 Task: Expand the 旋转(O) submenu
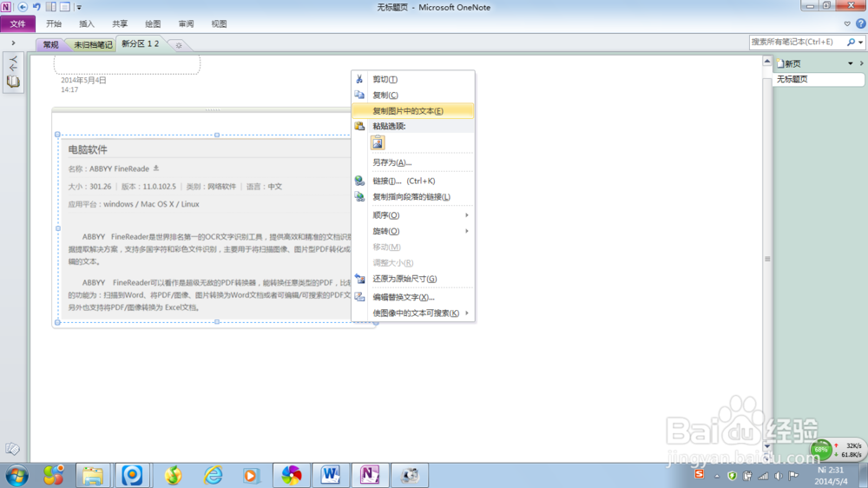tap(413, 231)
